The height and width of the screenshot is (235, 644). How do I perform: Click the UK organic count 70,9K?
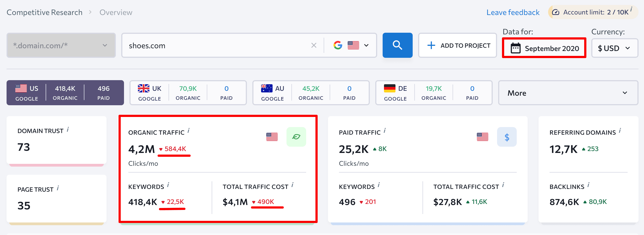188,89
